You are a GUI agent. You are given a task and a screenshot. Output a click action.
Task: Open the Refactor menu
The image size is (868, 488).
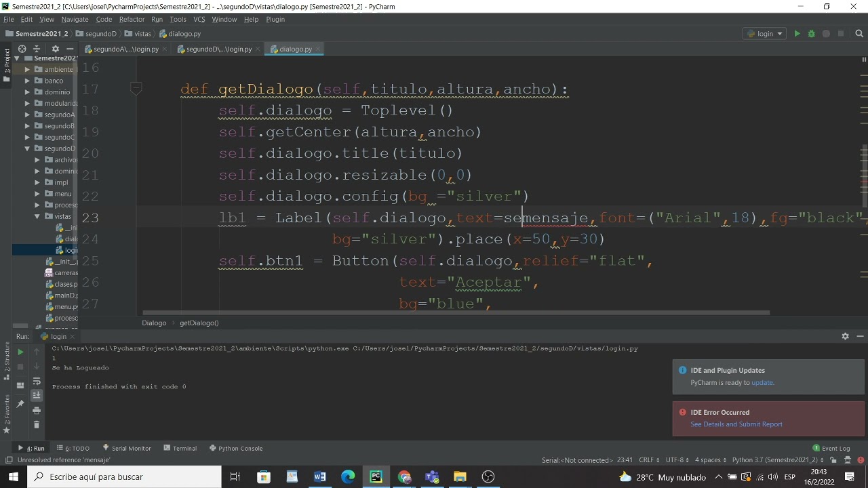(132, 19)
